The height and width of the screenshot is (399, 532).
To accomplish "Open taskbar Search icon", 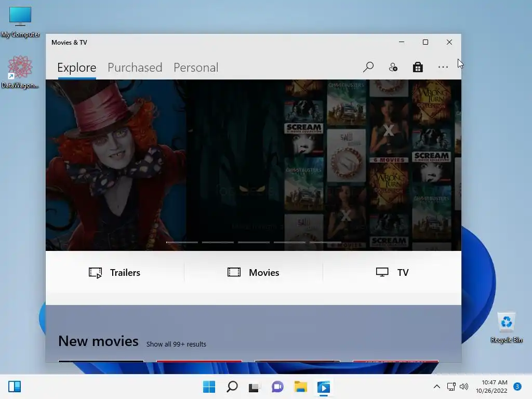I will click(x=232, y=387).
